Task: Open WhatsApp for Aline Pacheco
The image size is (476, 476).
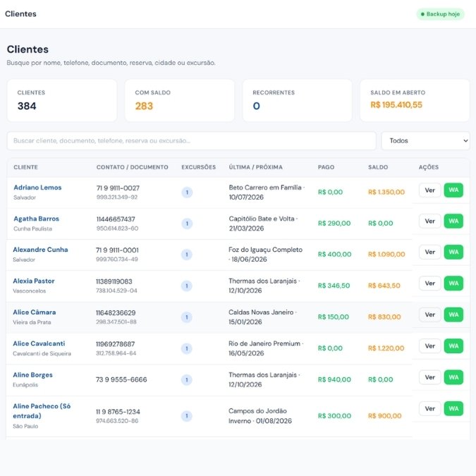Action: point(453,408)
